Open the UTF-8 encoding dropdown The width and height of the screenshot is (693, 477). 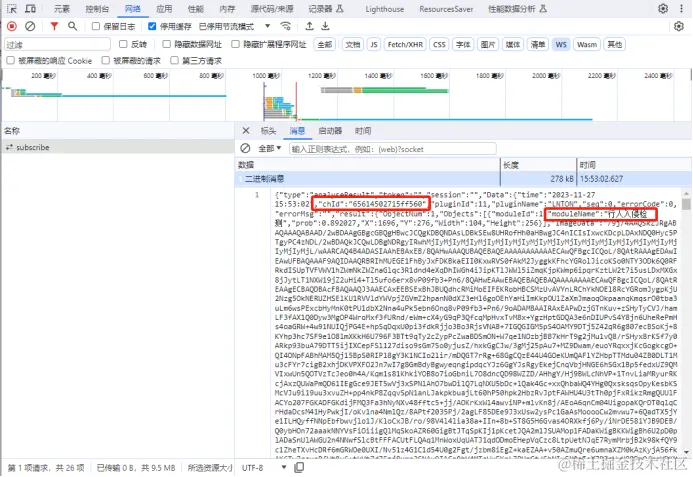point(264,467)
